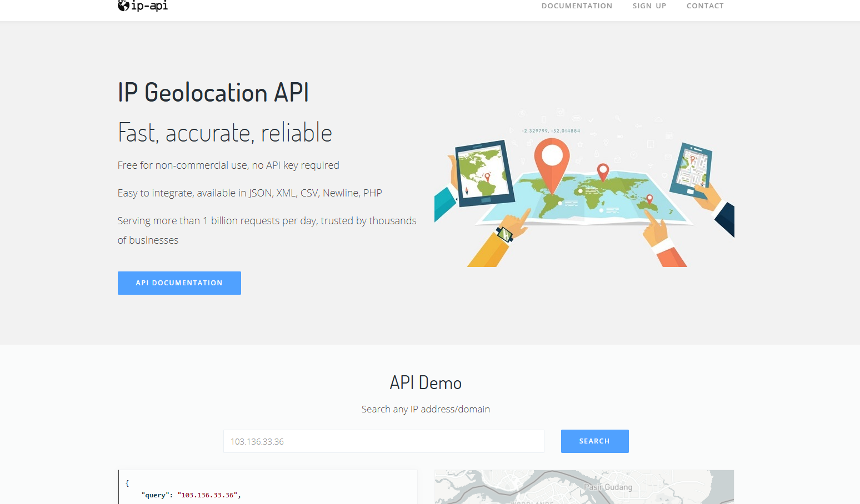Click the red pin over Australia
860x504 pixels.
tap(649, 199)
